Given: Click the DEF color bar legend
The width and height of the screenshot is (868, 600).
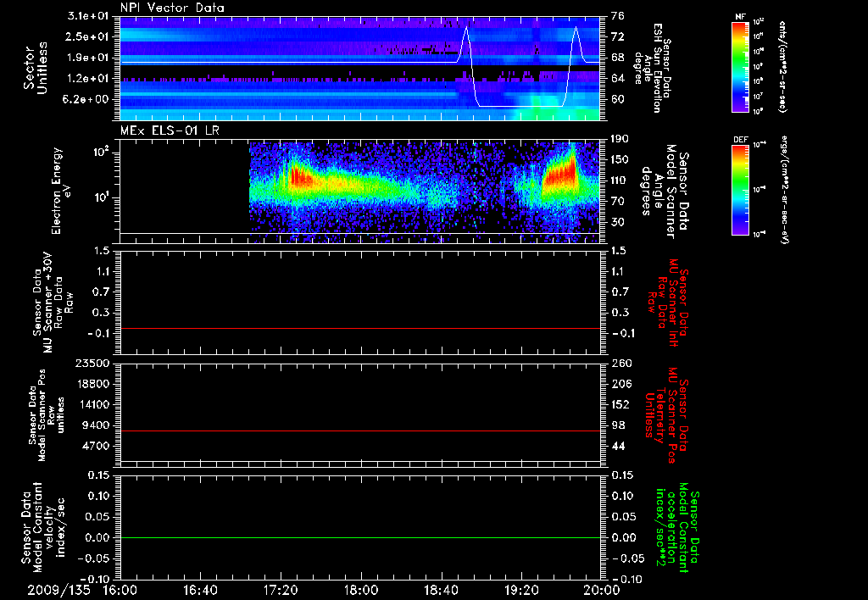Looking at the screenshot, I should tap(741, 190).
